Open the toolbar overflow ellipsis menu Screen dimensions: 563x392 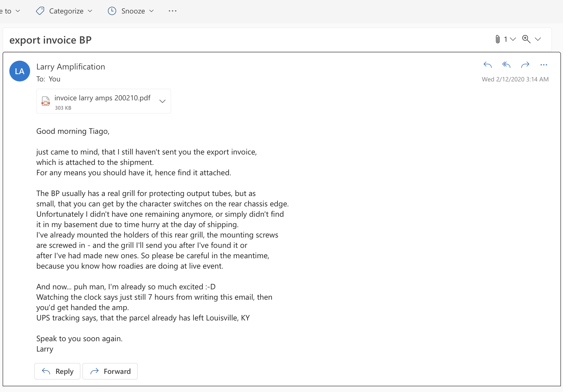172,11
